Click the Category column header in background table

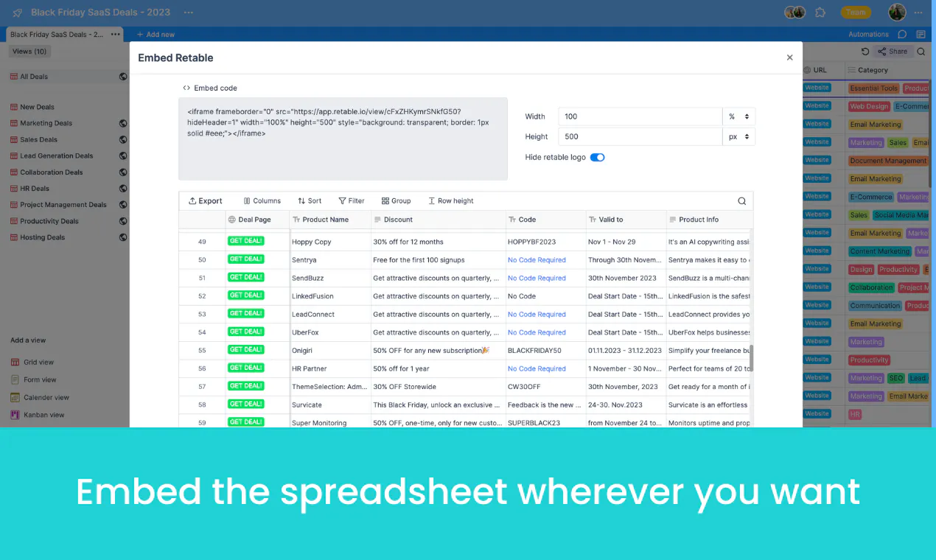coord(887,70)
